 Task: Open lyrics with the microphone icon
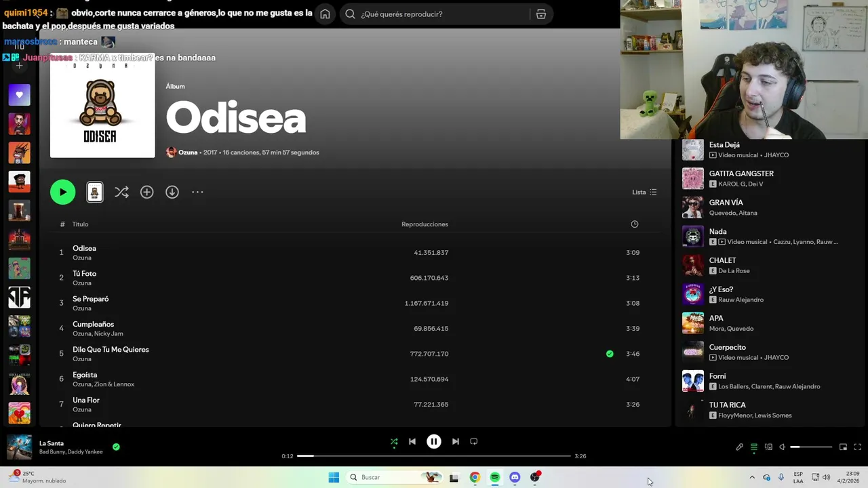(x=740, y=447)
